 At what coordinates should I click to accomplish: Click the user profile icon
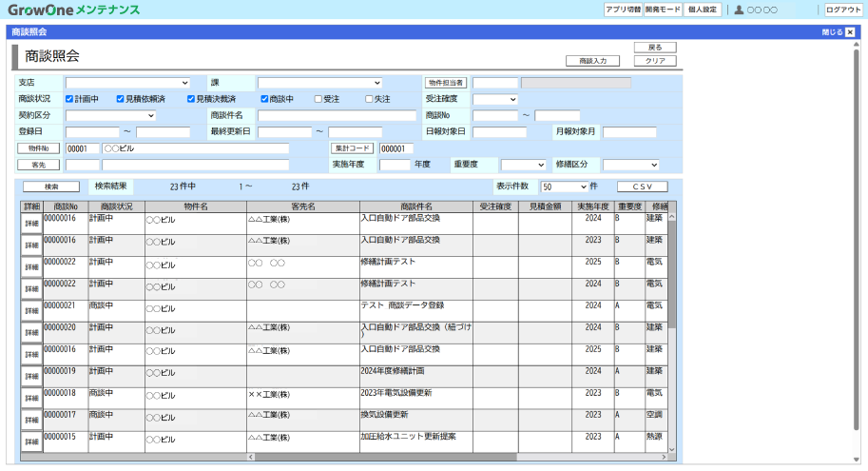click(x=739, y=10)
